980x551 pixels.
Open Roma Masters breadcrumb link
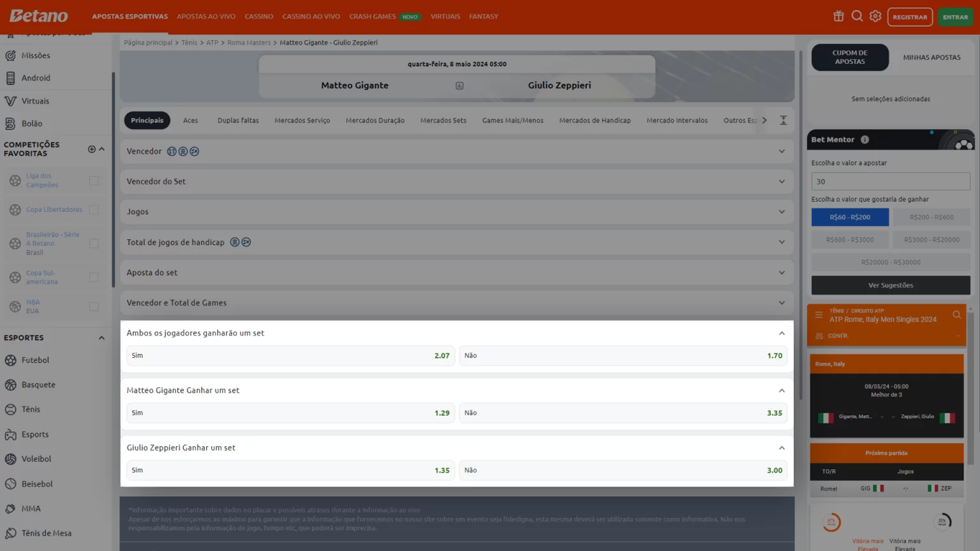(249, 43)
